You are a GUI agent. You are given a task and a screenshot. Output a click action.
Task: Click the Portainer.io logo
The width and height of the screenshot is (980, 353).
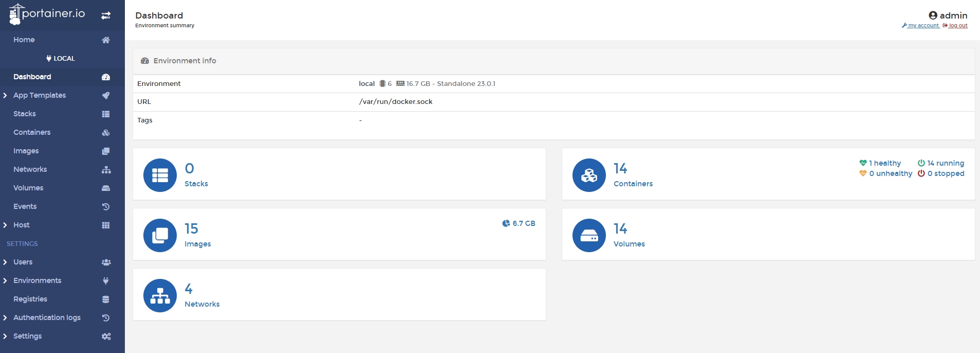click(x=47, y=14)
